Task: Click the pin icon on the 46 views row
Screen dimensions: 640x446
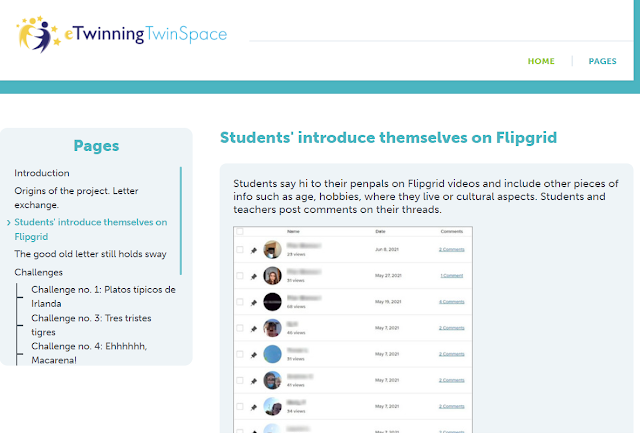Action: point(253,328)
